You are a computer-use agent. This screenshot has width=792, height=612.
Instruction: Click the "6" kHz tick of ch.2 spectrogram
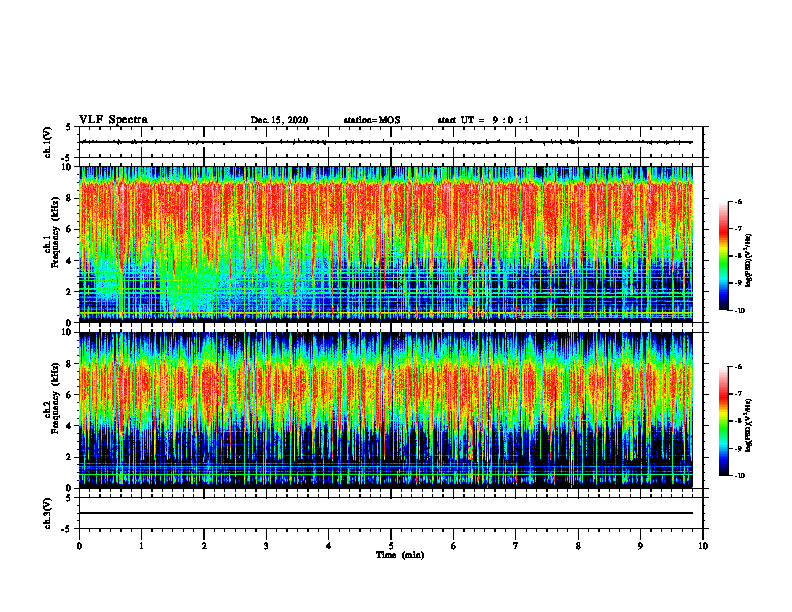pyautogui.click(x=70, y=395)
